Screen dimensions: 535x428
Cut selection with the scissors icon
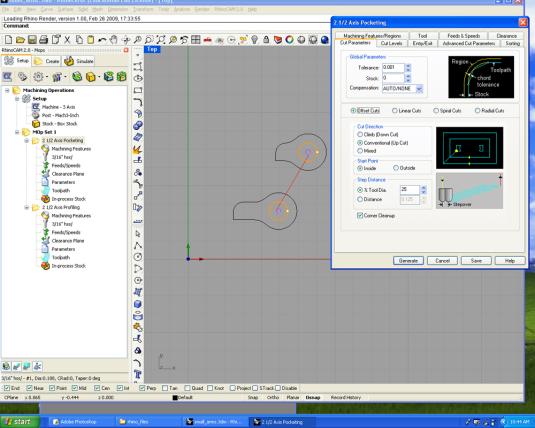point(67,40)
